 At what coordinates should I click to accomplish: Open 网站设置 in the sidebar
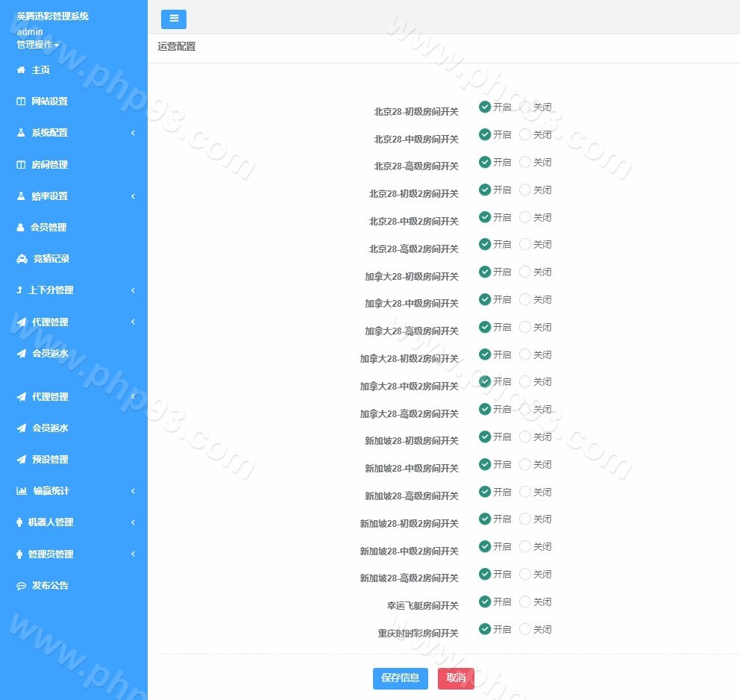[x=49, y=101]
